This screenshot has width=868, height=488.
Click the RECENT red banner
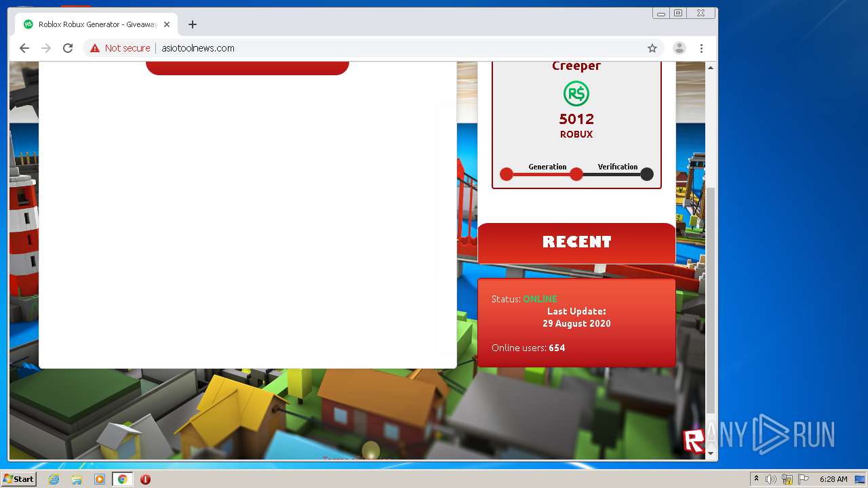pos(577,243)
